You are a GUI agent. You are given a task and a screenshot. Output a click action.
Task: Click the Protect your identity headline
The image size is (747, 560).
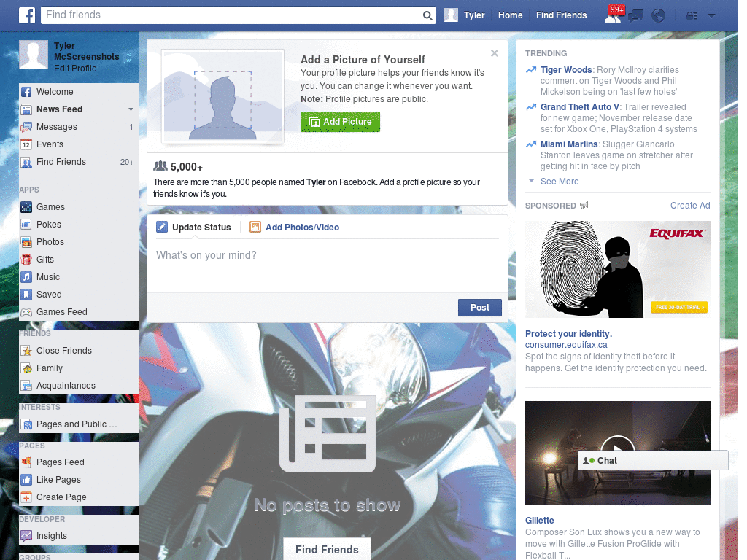click(568, 334)
